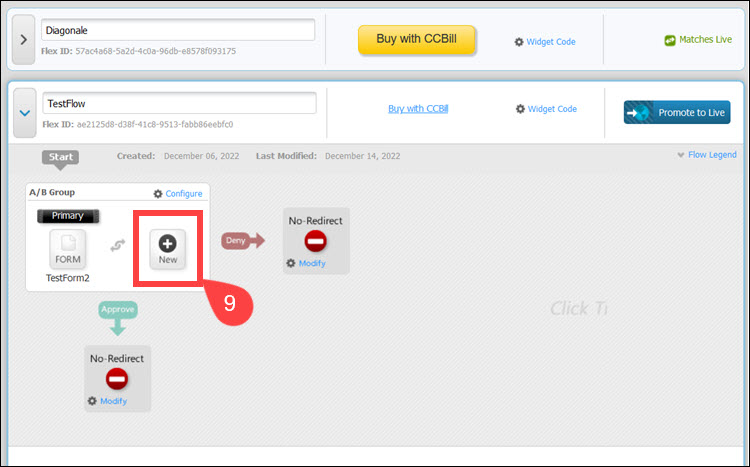
Task: Expand the Diagonale flow row
Action: [x=23, y=39]
